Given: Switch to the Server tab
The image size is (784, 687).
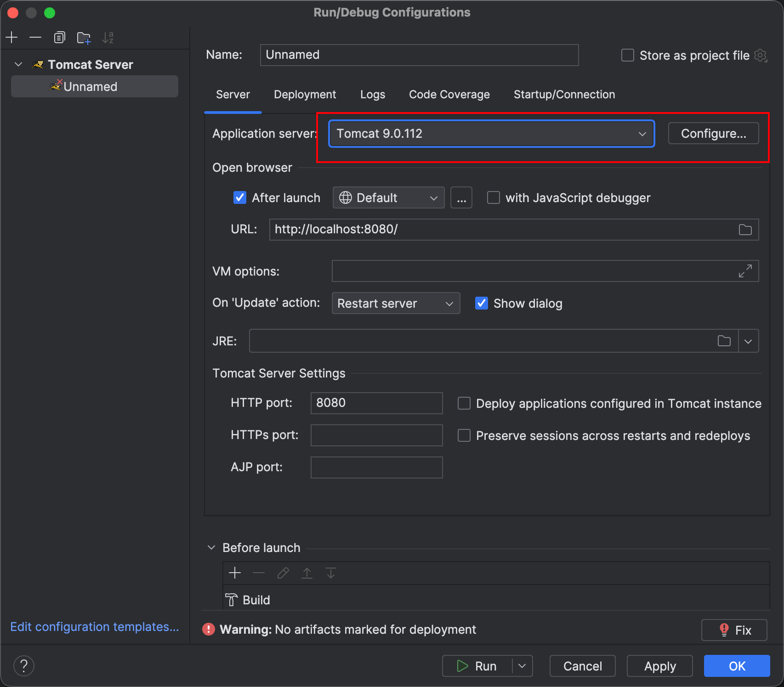Looking at the screenshot, I should point(233,95).
